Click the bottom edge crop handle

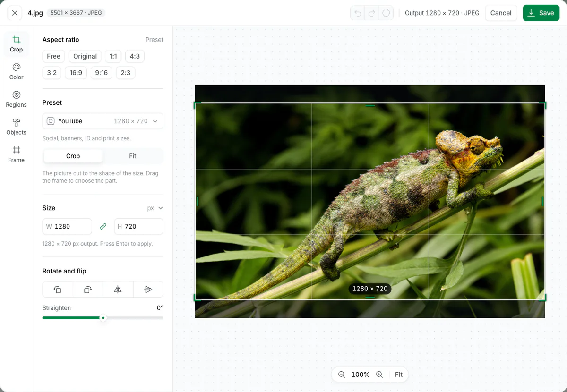370,297
